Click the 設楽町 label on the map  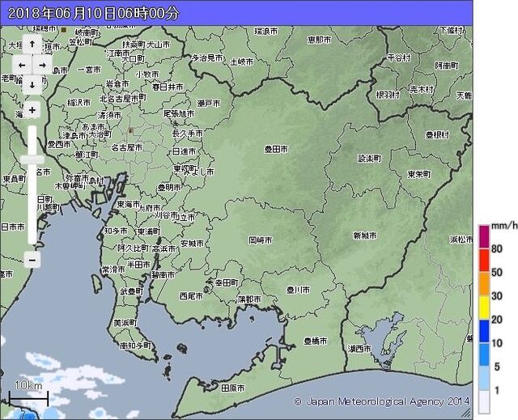[x=370, y=159]
